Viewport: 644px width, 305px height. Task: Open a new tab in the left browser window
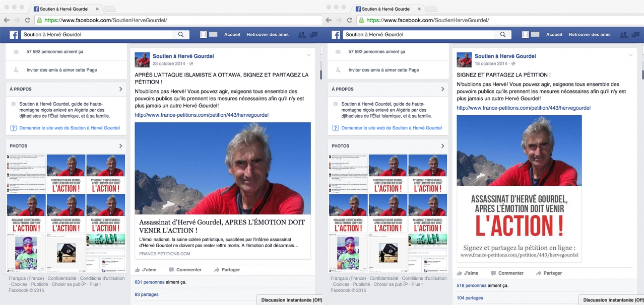pyautogui.click(x=109, y=9)
